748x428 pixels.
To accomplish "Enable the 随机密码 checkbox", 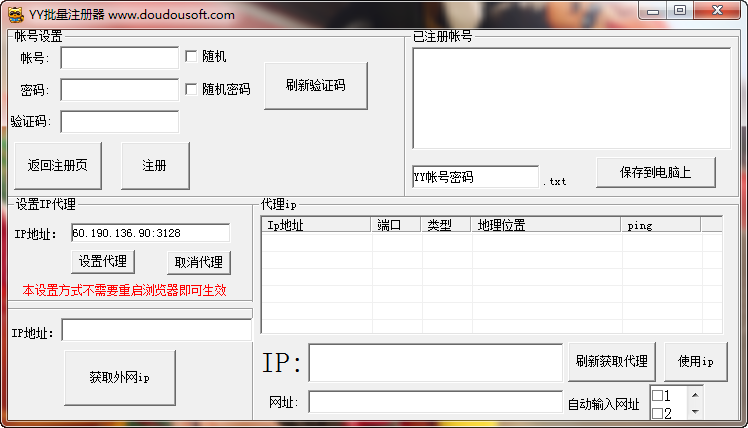I will pyautogui.click(x=191, y=89).
